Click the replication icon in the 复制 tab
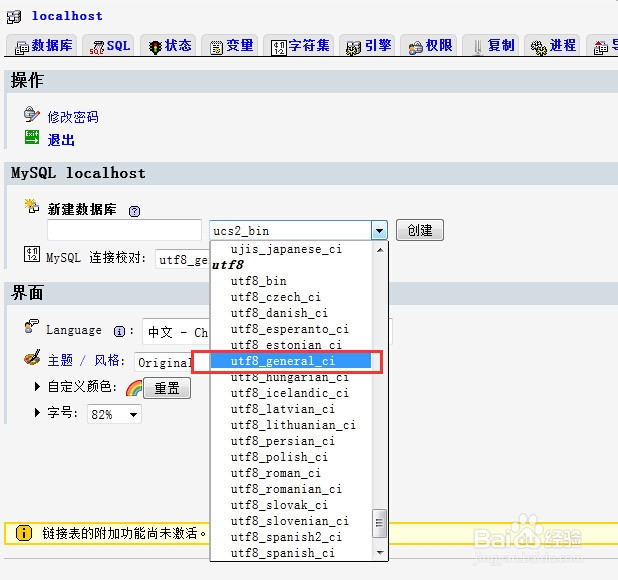Image resolution: width=618 pixels, height=580 pixels. tap(477, 47)
